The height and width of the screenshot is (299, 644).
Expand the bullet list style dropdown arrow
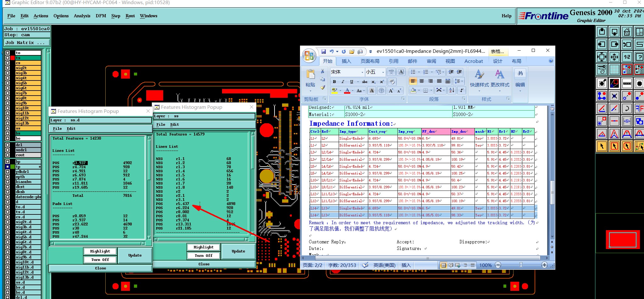tap(419, 72)
